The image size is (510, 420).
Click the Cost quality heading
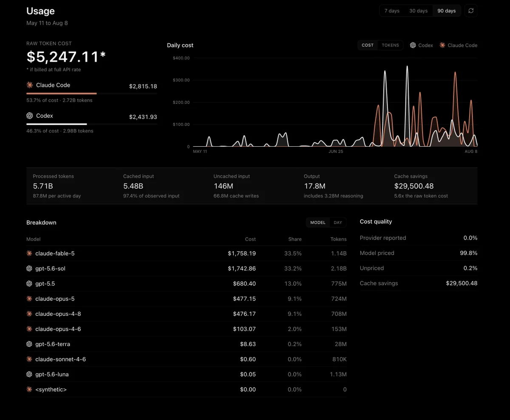pyautogui.click(x=376, y=221)
